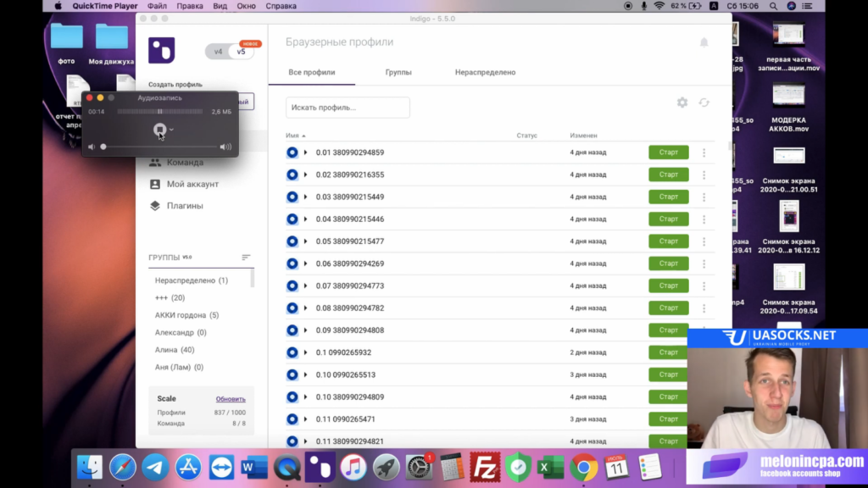Open App Store from the dock

188,468
